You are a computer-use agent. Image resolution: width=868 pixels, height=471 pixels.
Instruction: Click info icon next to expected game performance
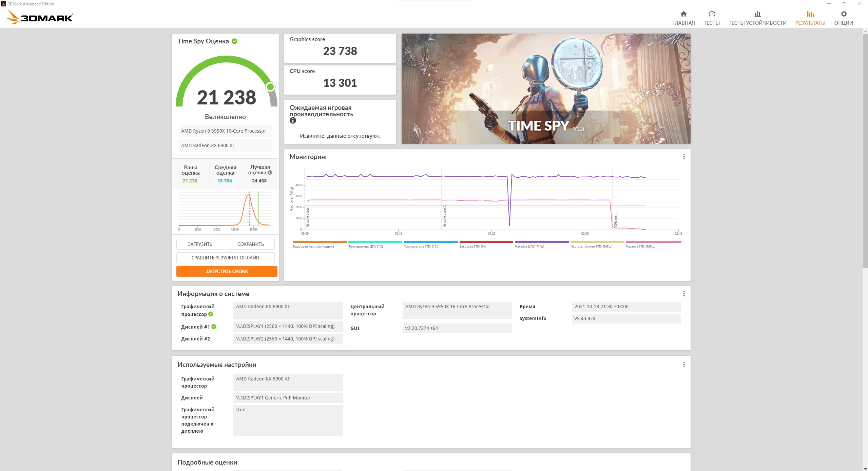pyautogui.click(x=293, y=121)
